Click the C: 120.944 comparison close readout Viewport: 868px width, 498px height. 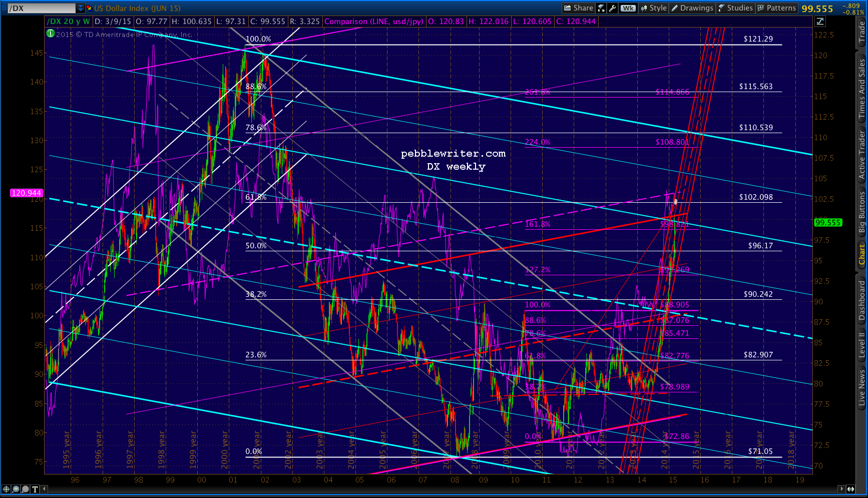click(x=576, y=22)
